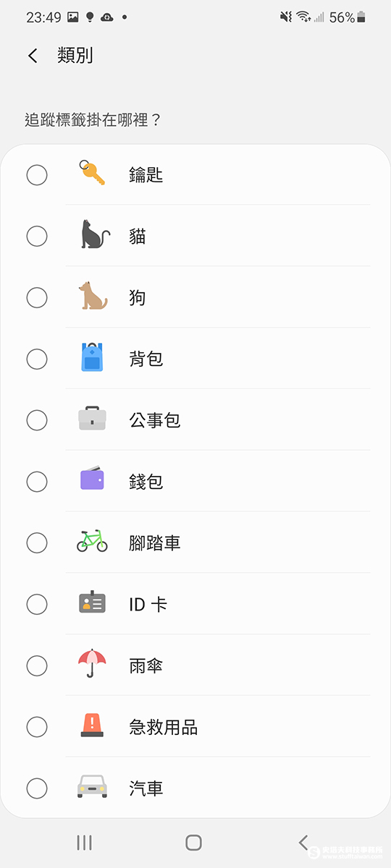
Task: Tap the red umbrella icon
Action: (x=92, y=663)
